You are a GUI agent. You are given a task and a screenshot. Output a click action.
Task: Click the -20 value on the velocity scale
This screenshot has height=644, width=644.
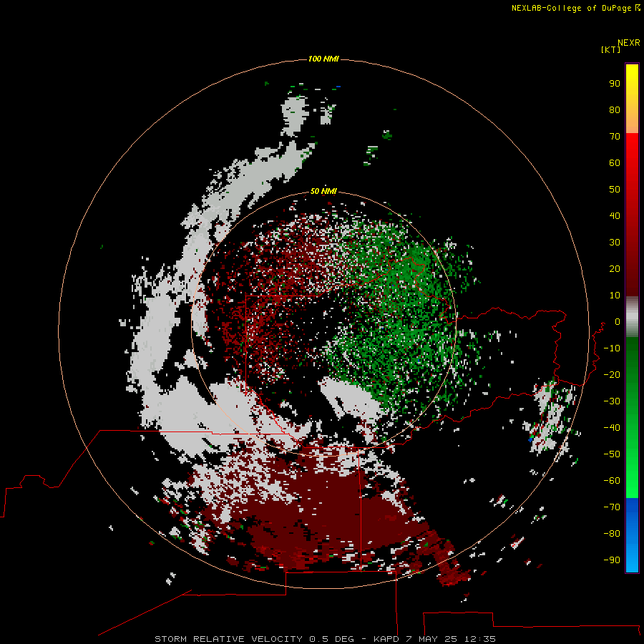point(612,374)
